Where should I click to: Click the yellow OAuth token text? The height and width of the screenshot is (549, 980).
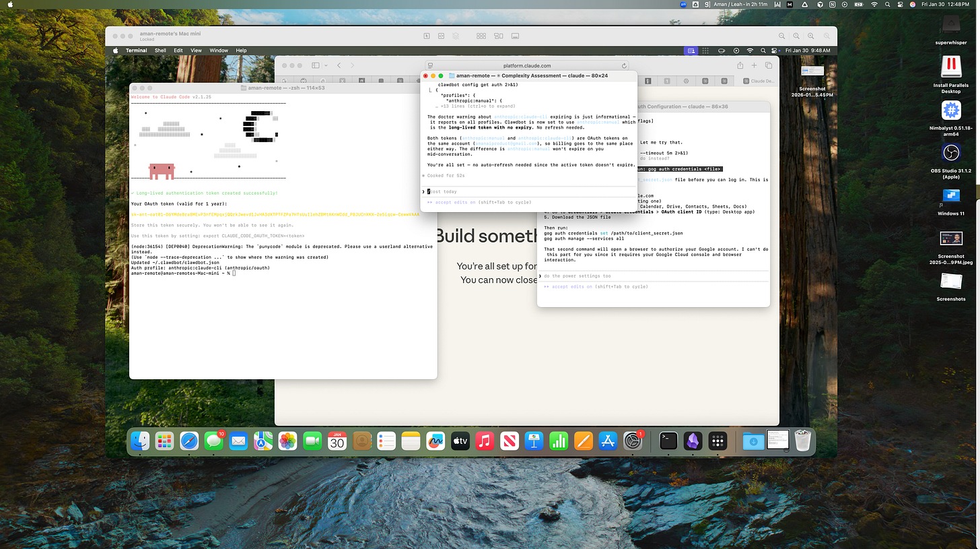(275, 214)
